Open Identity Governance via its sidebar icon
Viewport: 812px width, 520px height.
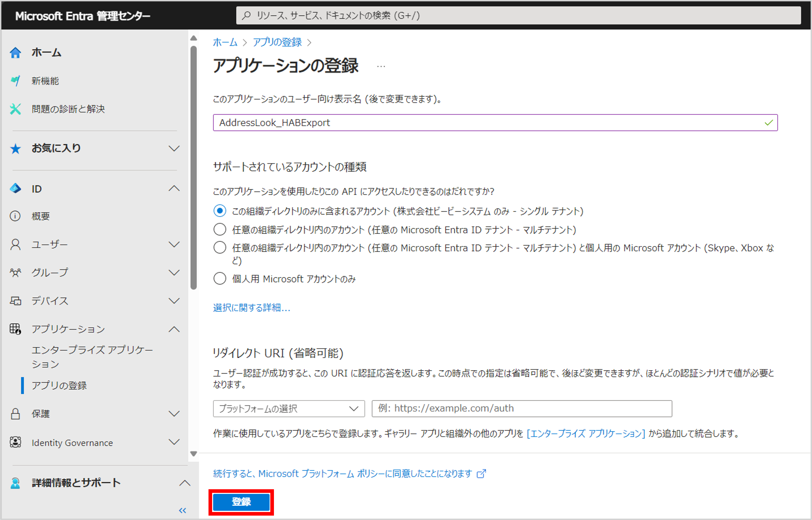[x=16, y=442]
